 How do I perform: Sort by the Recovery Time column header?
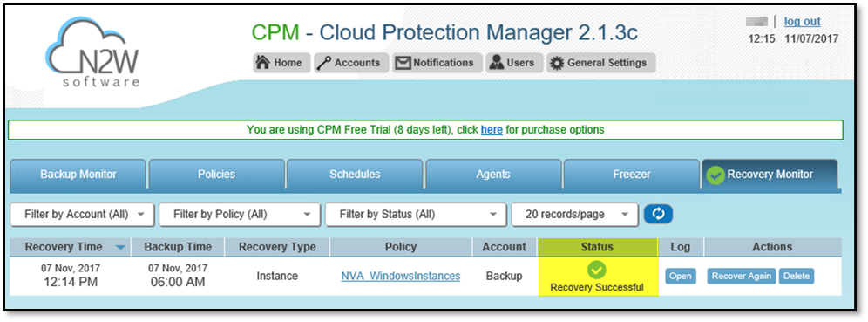tap(71, 247)
